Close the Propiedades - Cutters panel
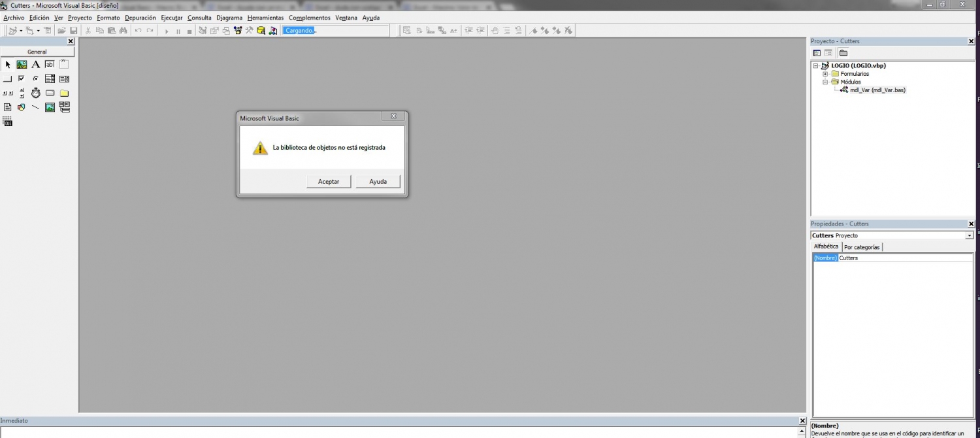The width and height of the screenshot is (980, 438). [x=971, y=224]
